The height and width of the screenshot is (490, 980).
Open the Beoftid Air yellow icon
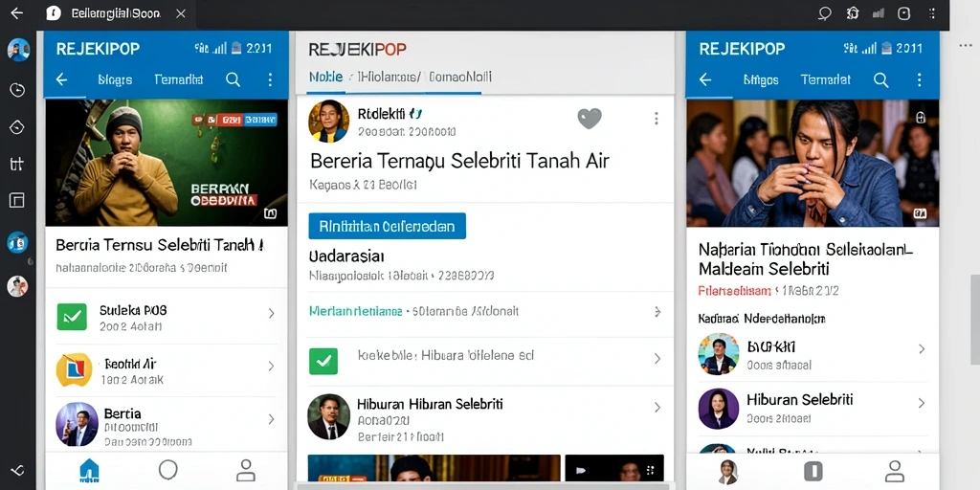point(75,369)
